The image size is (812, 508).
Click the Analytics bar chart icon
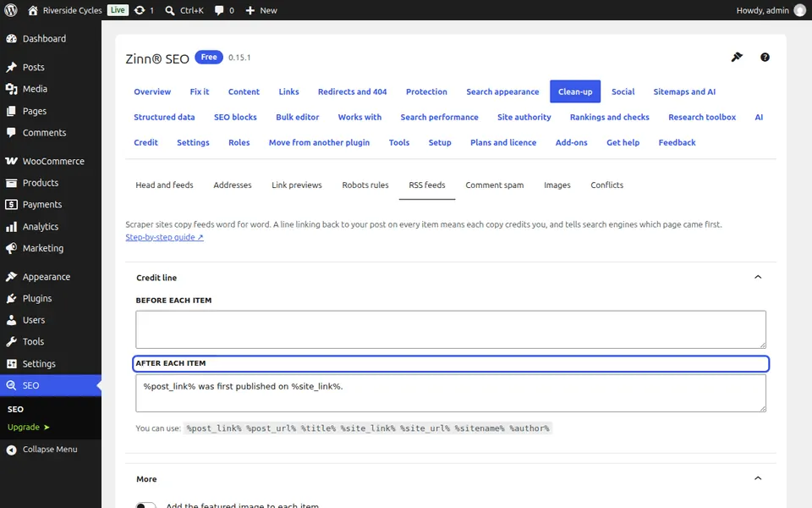[11, 227]
